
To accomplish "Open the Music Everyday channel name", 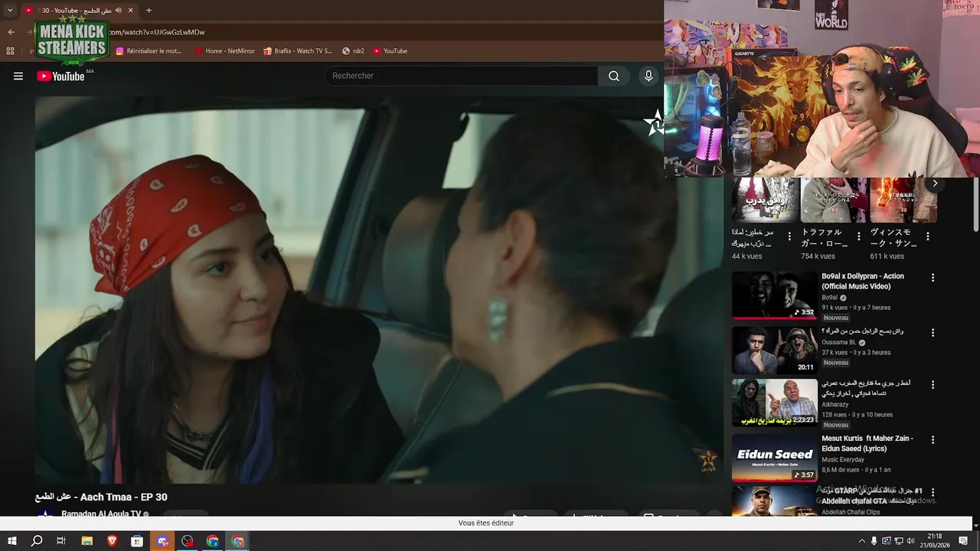I will pos(843,460).
